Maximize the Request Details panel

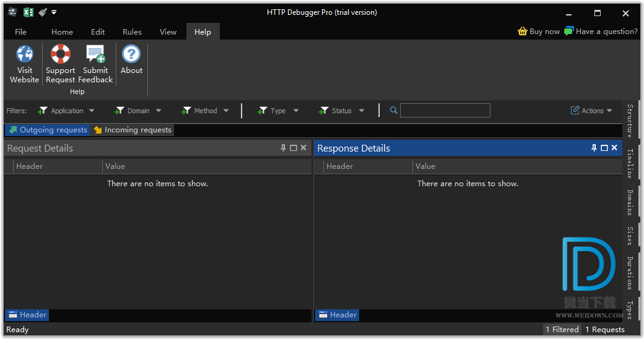tap(294, 148)
